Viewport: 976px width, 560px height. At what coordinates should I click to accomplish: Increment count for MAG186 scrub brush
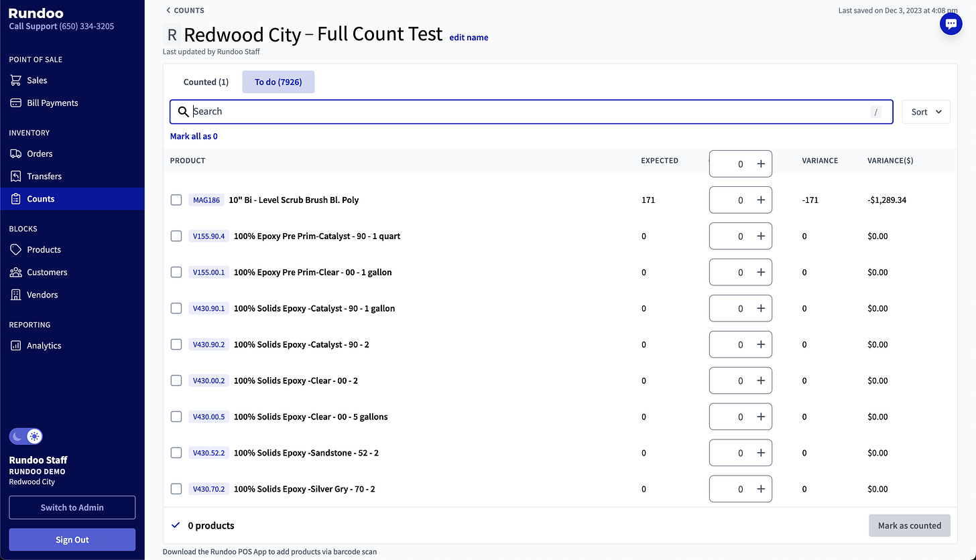point(761,200)
